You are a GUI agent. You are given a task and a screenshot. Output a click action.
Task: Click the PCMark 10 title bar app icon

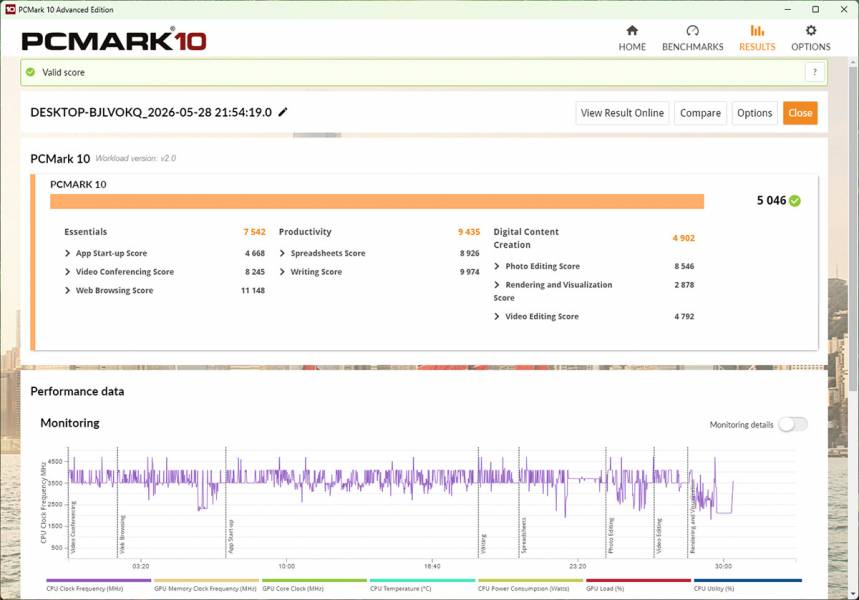pos(9,9)
